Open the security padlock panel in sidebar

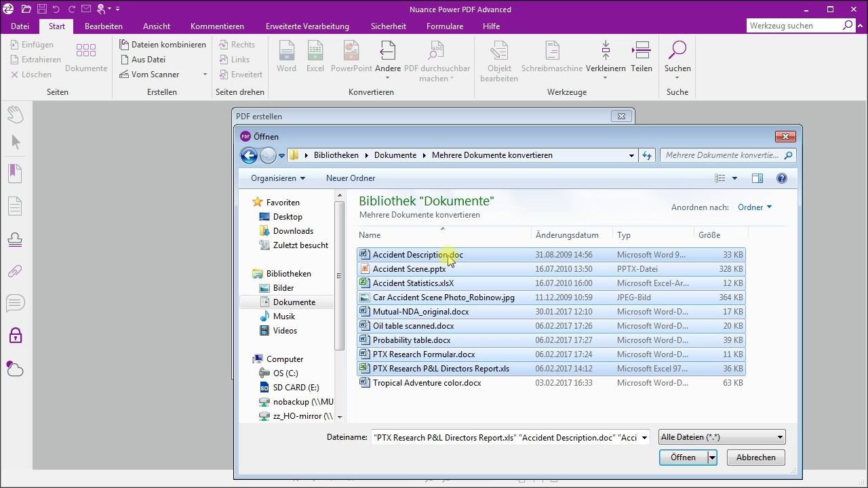16,335
